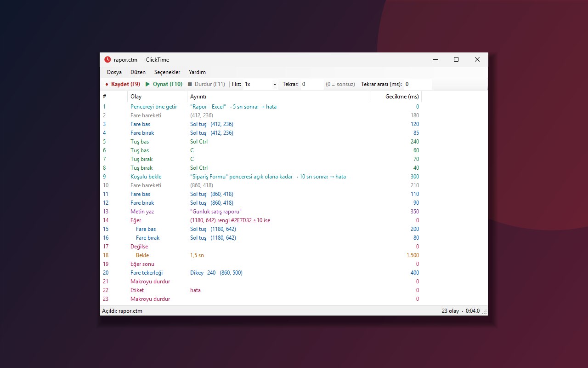Screen dimensions: 588x368
Task: Open the Yardım menu
Action: (x=197, y=72)
